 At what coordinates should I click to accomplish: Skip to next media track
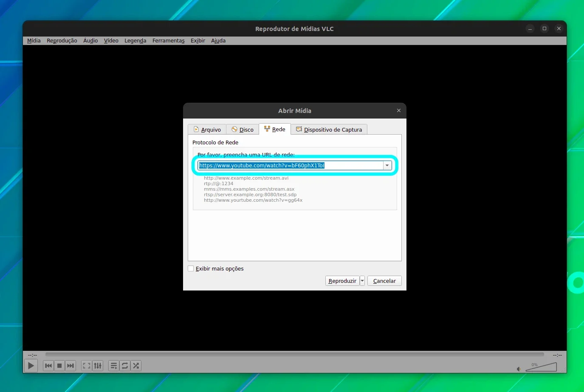tap(71, 366)
